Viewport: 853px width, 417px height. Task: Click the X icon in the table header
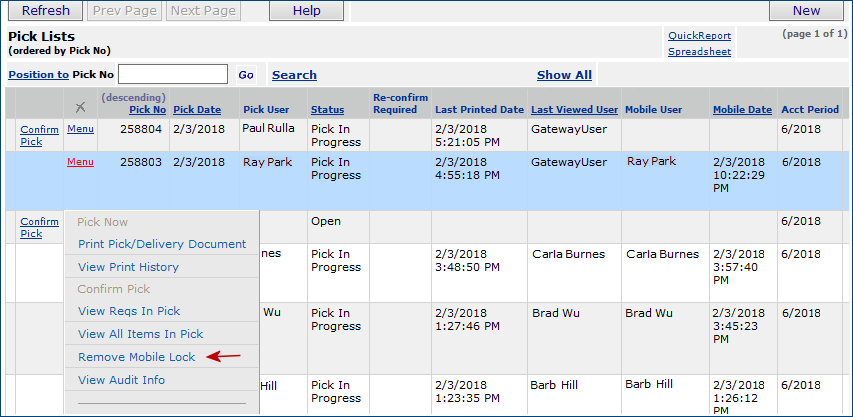tap(81, 108)
